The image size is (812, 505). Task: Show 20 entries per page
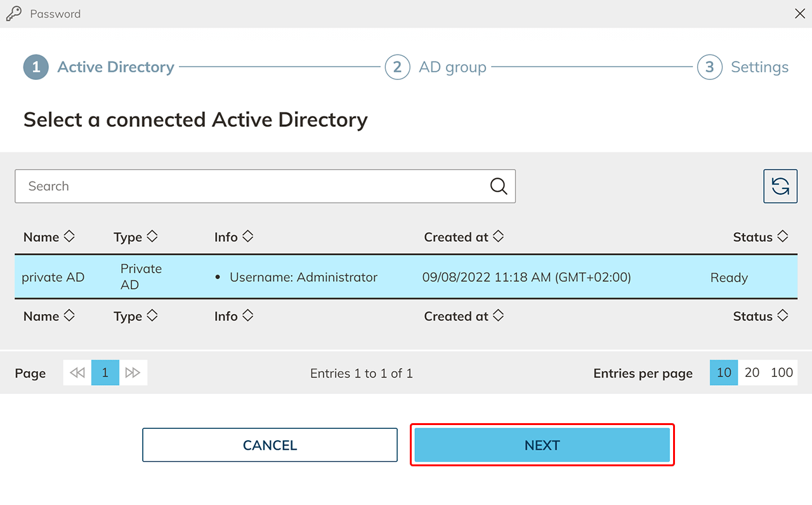coord(752,373)
